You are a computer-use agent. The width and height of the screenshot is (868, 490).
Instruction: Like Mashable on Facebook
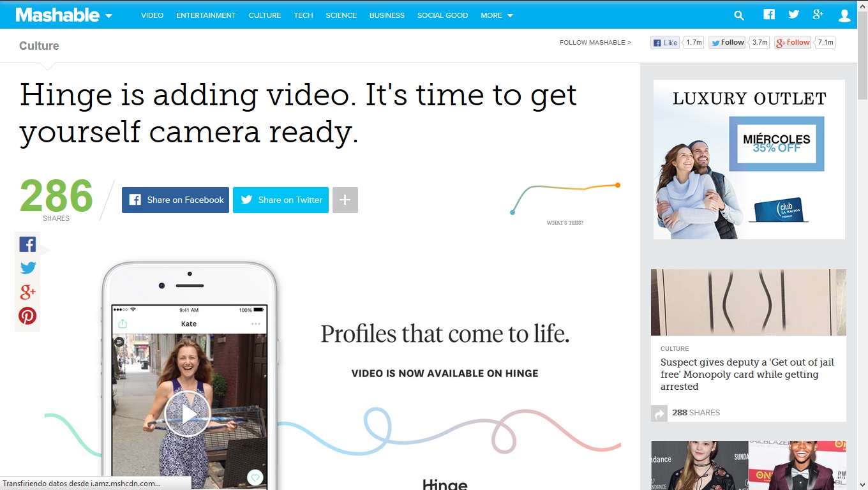pyautogui.click(x=665, y=43)
